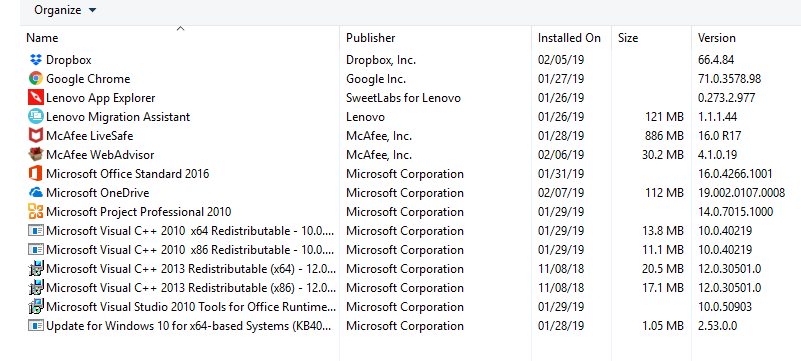Image resolution: width=801 pixels, height=361 pixels.
Task: Click the Size column header
Action: pos(652,38)
